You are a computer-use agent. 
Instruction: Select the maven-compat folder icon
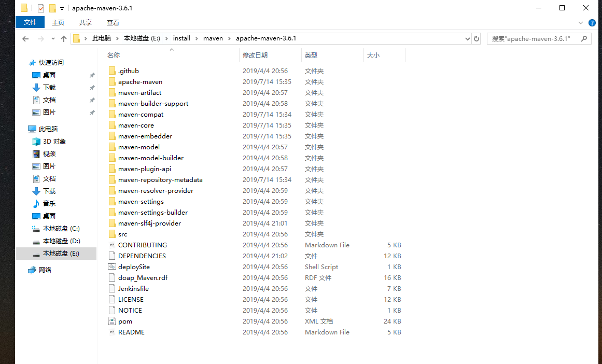pos(112,114)
